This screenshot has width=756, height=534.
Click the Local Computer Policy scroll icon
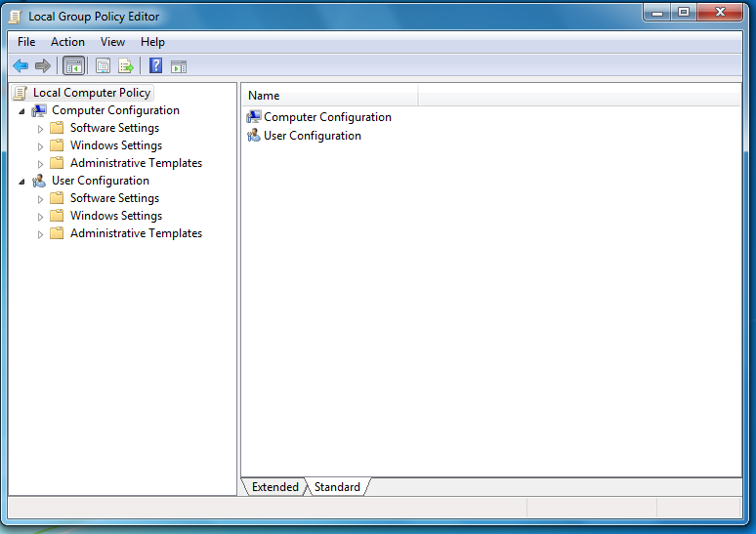coord(21,93)
